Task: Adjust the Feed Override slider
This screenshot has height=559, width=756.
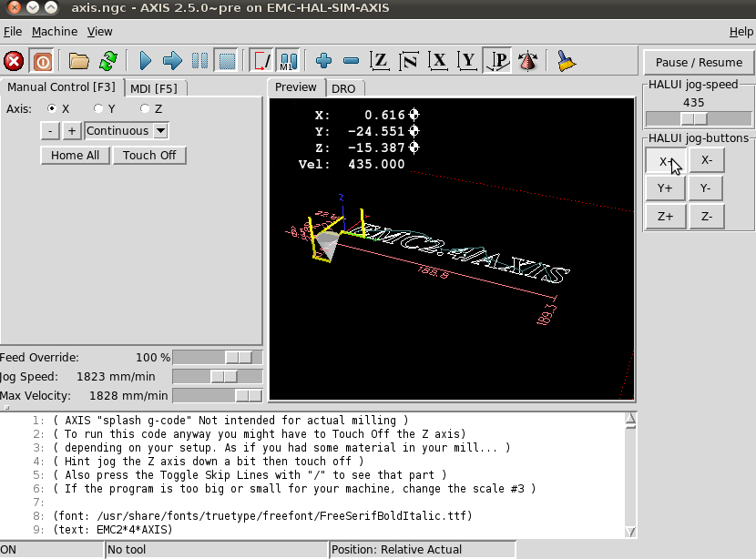Action: pyautogui.click(x=218, y=358)
